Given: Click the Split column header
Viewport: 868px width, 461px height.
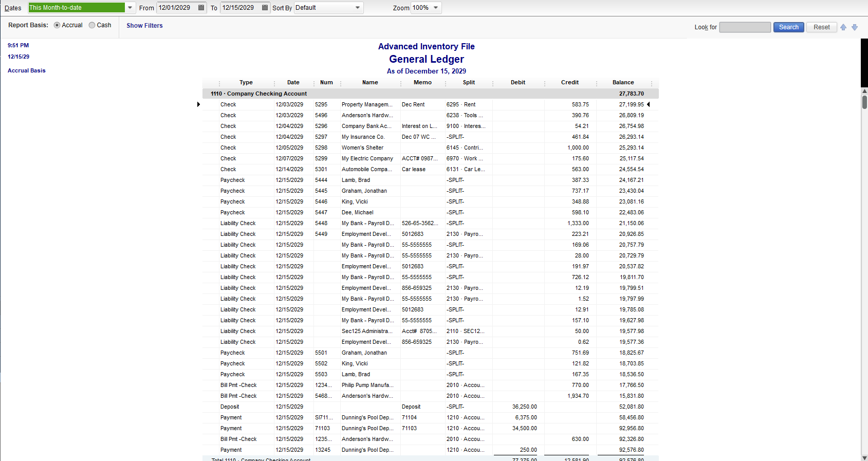Looking at the screenshot, I should tap(469, 82).
